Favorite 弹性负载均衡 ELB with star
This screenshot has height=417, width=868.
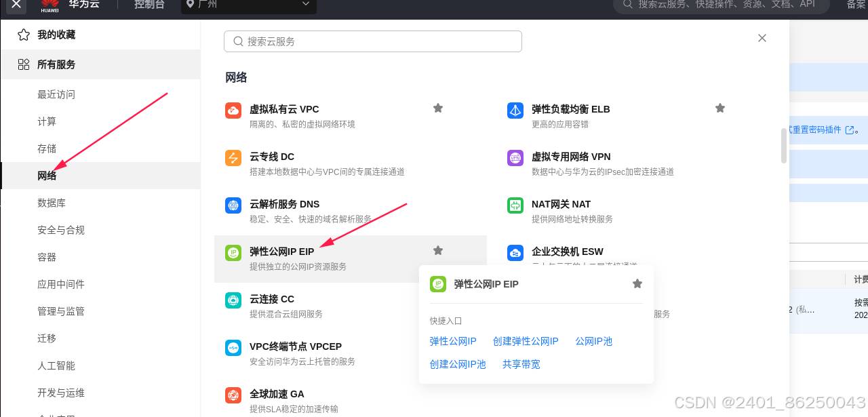[x=720, y=108]
